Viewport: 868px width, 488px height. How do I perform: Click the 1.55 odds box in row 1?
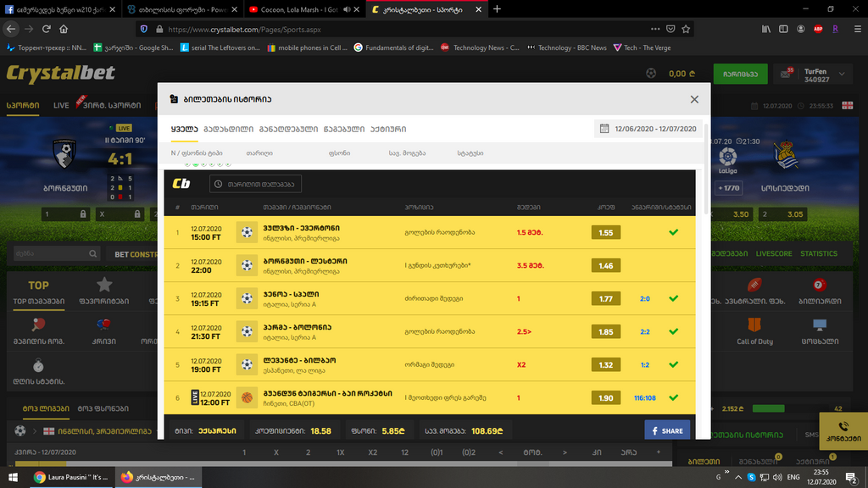pyautogui.click(x=605, y=232)
